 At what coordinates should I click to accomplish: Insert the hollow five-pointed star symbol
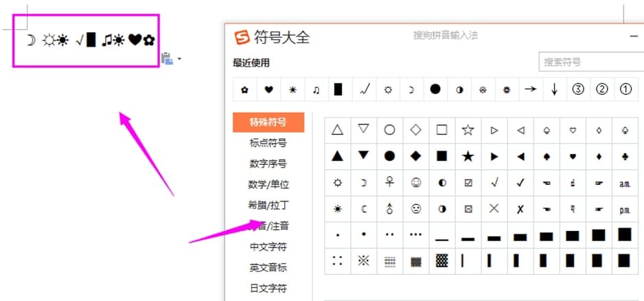pos(468,130)
